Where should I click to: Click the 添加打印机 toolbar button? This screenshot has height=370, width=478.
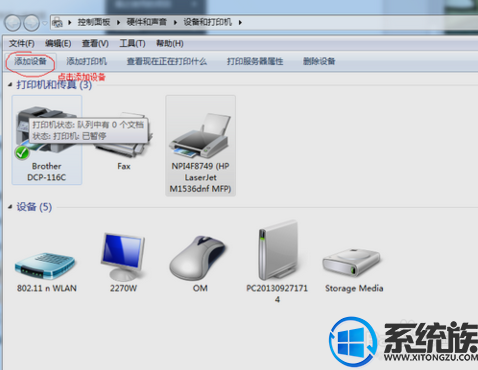[x=86, y=61]
